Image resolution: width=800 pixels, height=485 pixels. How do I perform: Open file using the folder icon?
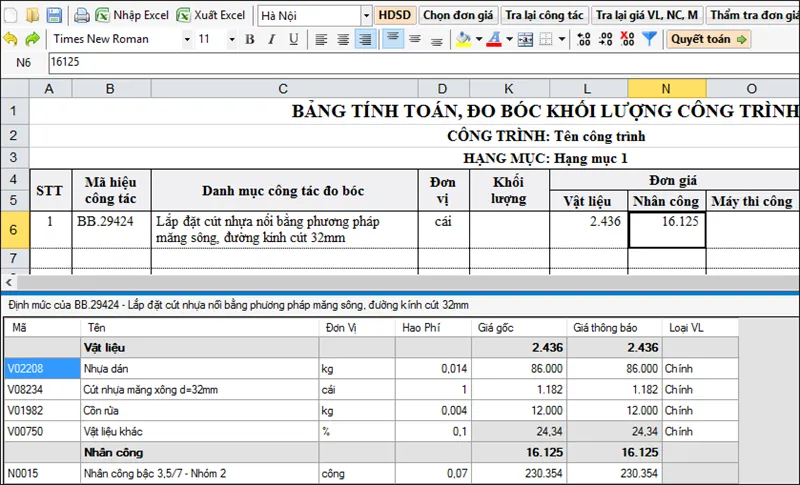(33, 15)
